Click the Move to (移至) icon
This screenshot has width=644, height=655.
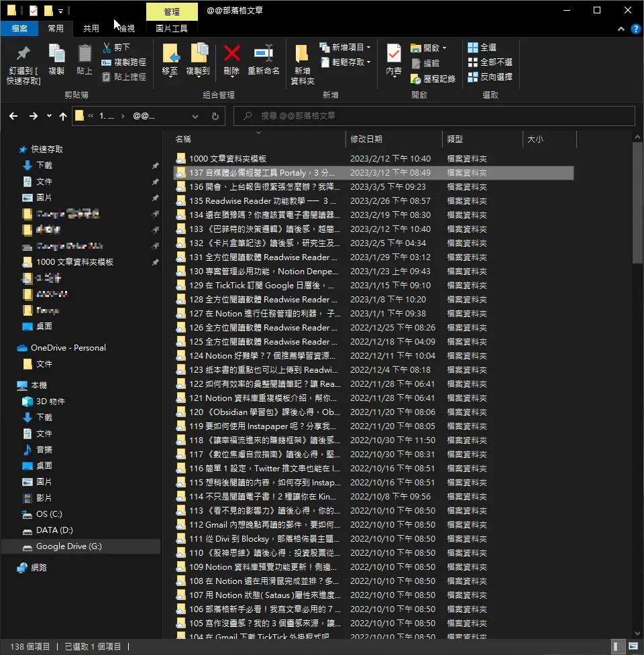[x=170, y=54]
